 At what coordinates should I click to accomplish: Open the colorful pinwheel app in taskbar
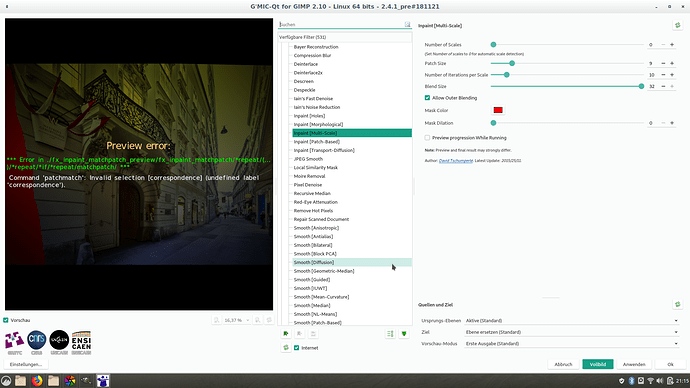click(70, 381)
